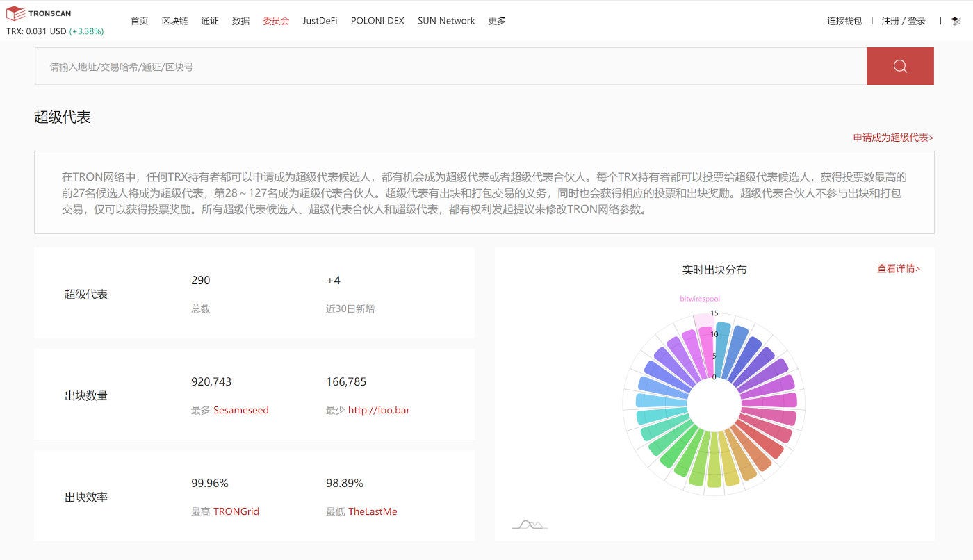973x560 pixels.
Task: Click 申请成为超级代表> link
Action: (x=893, y=138)
